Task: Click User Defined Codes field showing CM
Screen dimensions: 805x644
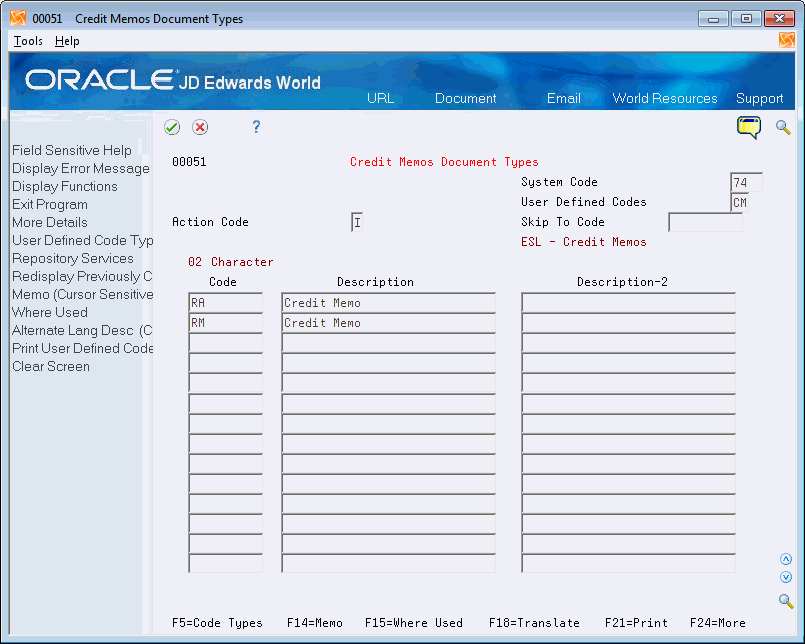Action: click(740, 202)
